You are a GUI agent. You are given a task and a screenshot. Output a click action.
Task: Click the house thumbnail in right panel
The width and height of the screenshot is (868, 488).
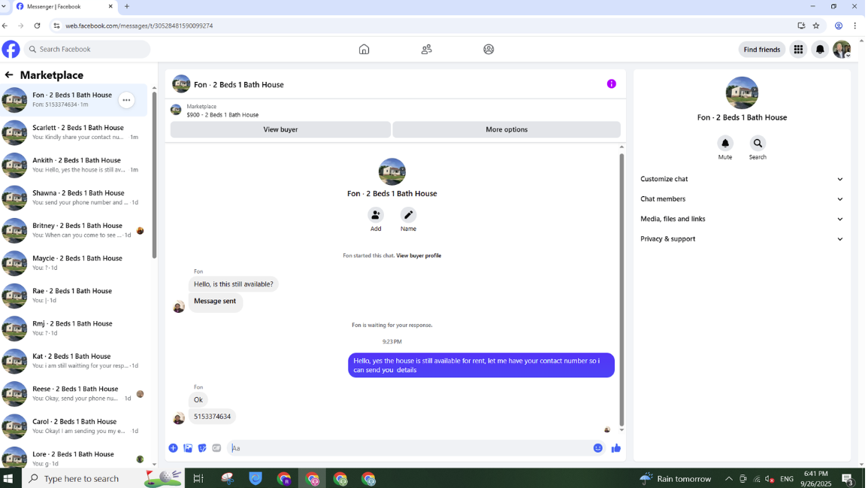742,92
